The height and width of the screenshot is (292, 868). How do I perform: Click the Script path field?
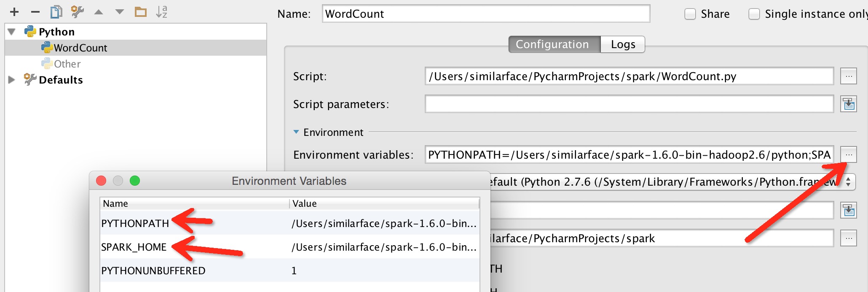629,76
